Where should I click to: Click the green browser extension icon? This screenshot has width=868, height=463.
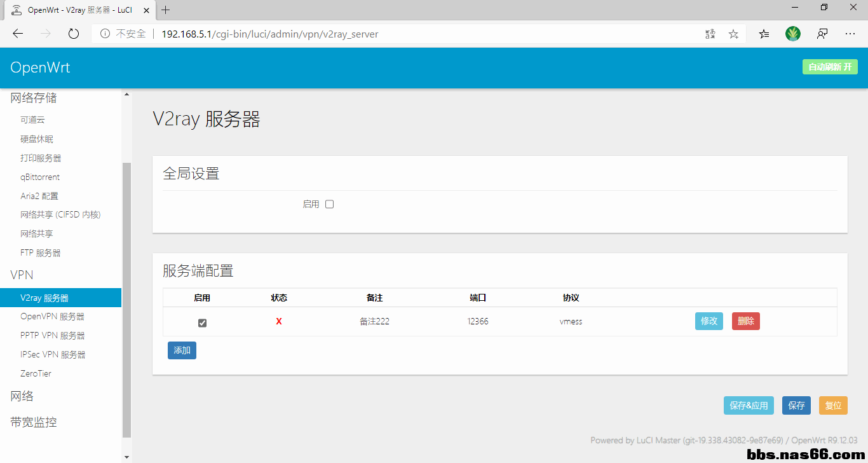click(793, 34)
